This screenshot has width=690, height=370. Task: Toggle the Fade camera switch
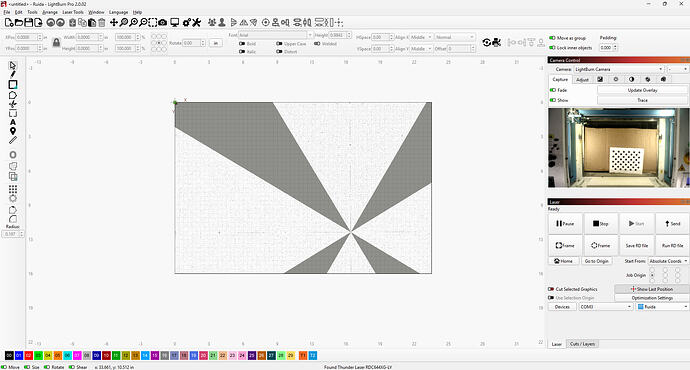[x=553, y=90]
